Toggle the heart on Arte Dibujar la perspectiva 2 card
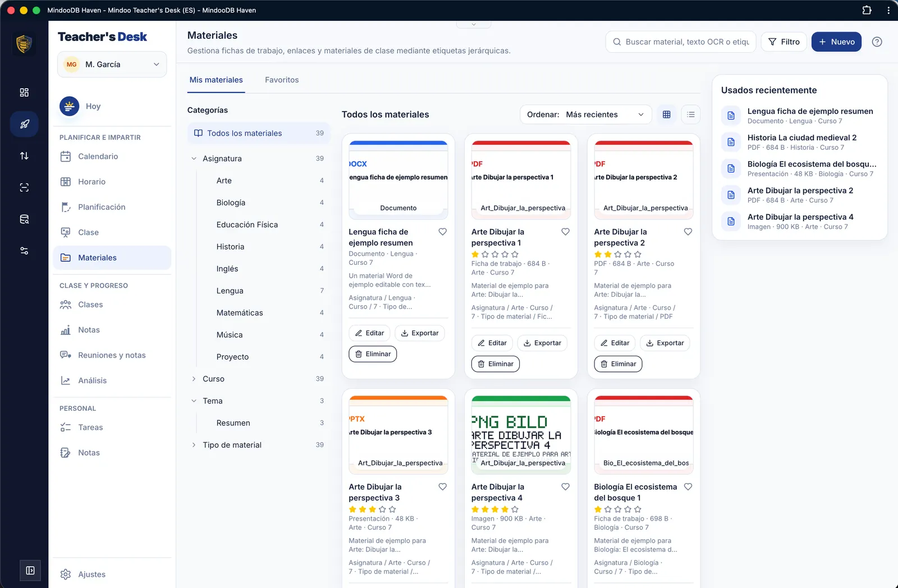The height and width of the screenshot is (588, 898). pyautogui.click(x=688, y=232)
